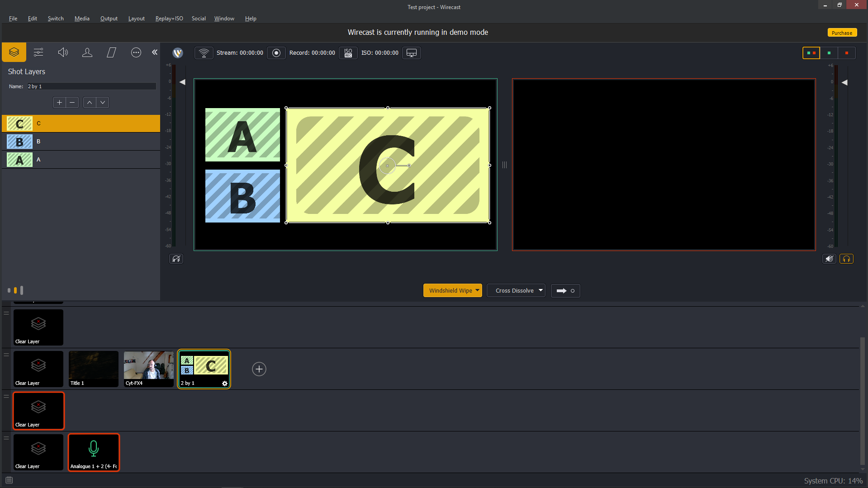Open the Replay+ISO menu
This screenshot has width=868, height=488.
(169, 19)
